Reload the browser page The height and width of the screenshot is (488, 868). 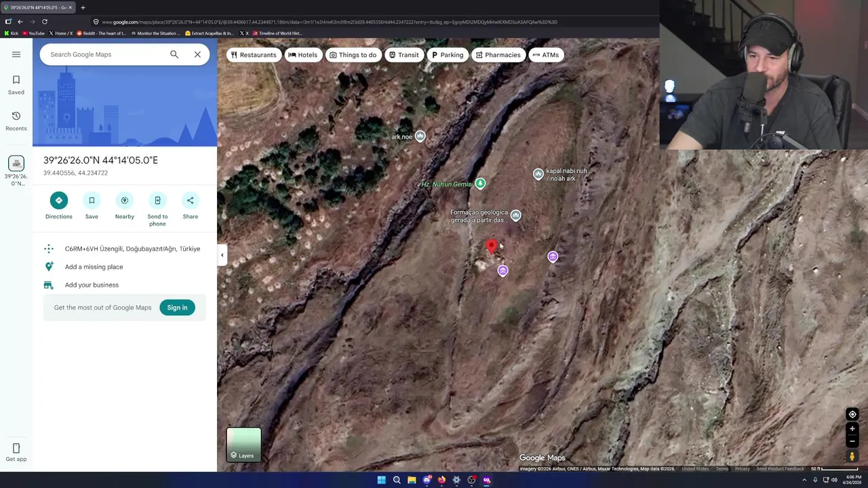[x=45, y=22]
